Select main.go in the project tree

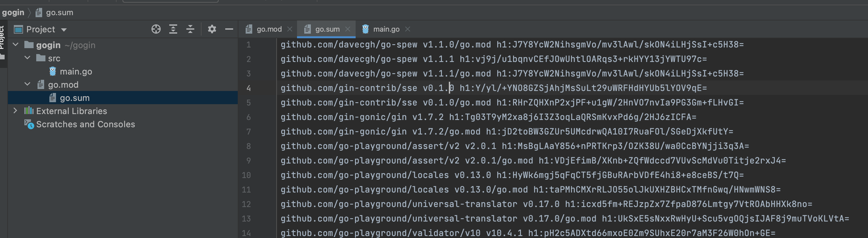coord(75,72)
